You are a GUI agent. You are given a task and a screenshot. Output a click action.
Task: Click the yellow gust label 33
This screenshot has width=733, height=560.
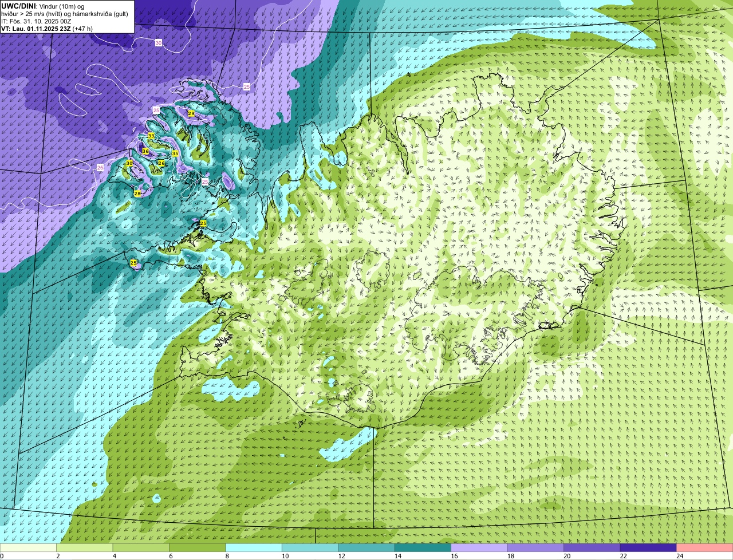(151, 136)
